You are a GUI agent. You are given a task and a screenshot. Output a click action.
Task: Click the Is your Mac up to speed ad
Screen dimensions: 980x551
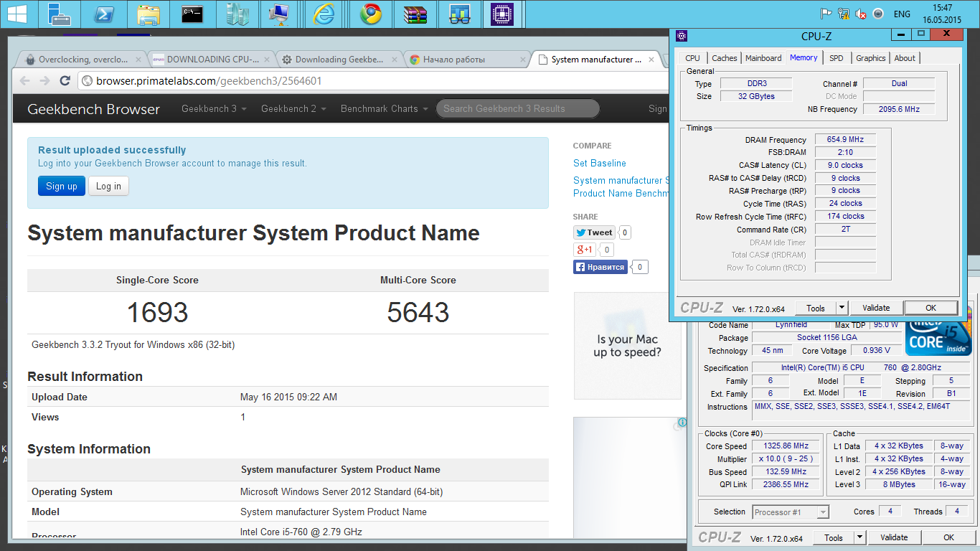(628, 346)
